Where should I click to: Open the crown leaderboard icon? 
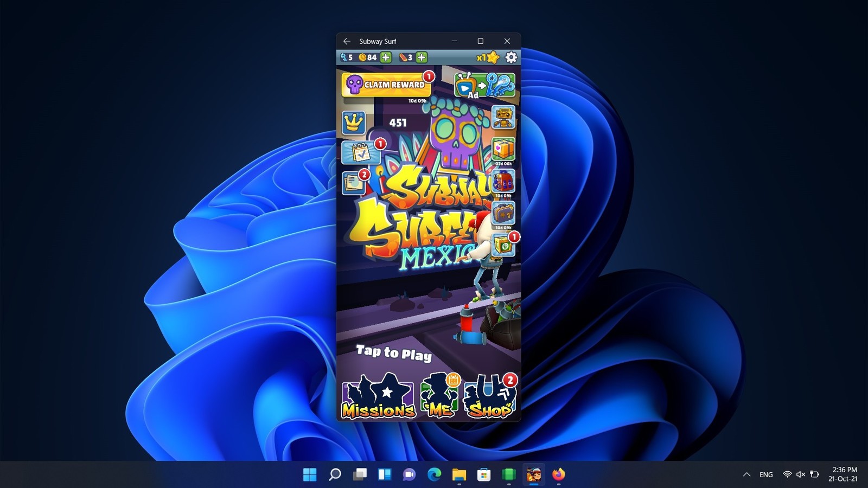pyautogui.click(x=353, y=123)
